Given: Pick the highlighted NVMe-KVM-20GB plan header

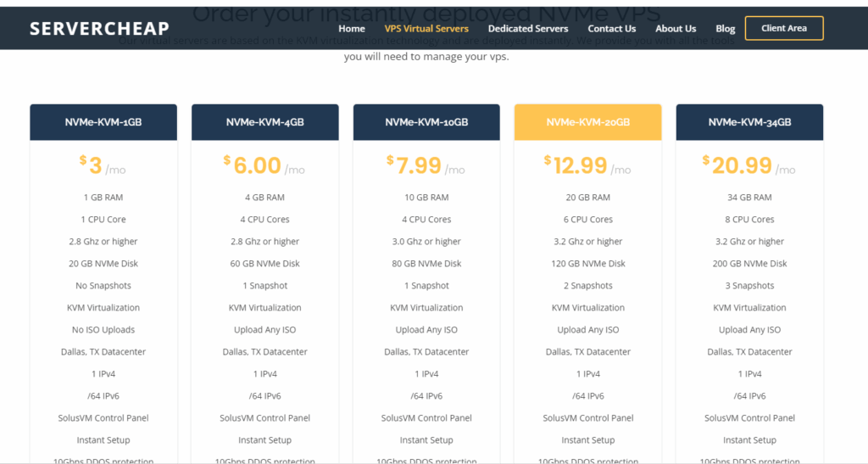Looking at the screenshot, I should pyautogui.click(x=588, y=122).
